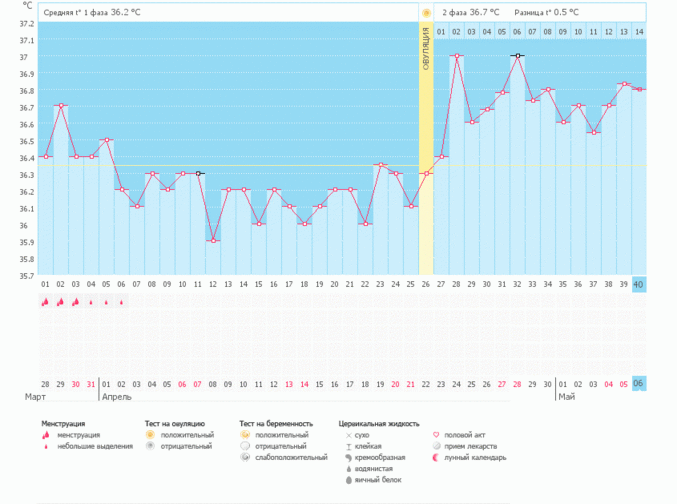Click the black-marked point on cycle day 11

tap(199, 174)
